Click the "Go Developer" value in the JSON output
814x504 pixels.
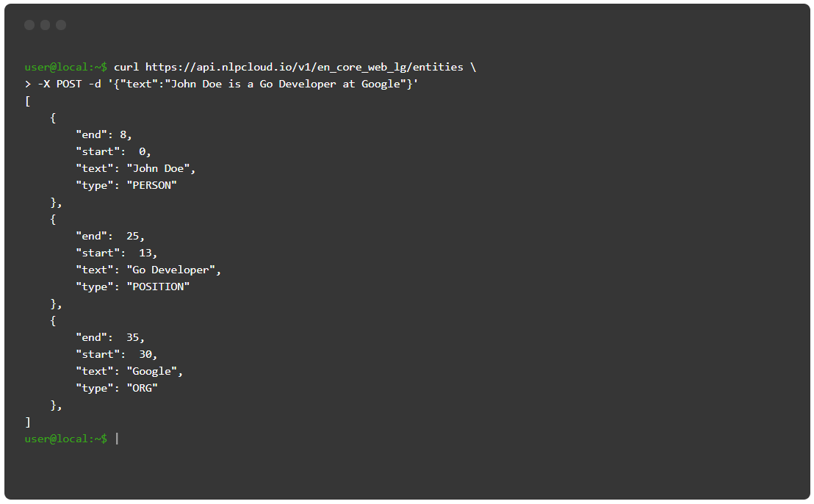tap(173, 270)
